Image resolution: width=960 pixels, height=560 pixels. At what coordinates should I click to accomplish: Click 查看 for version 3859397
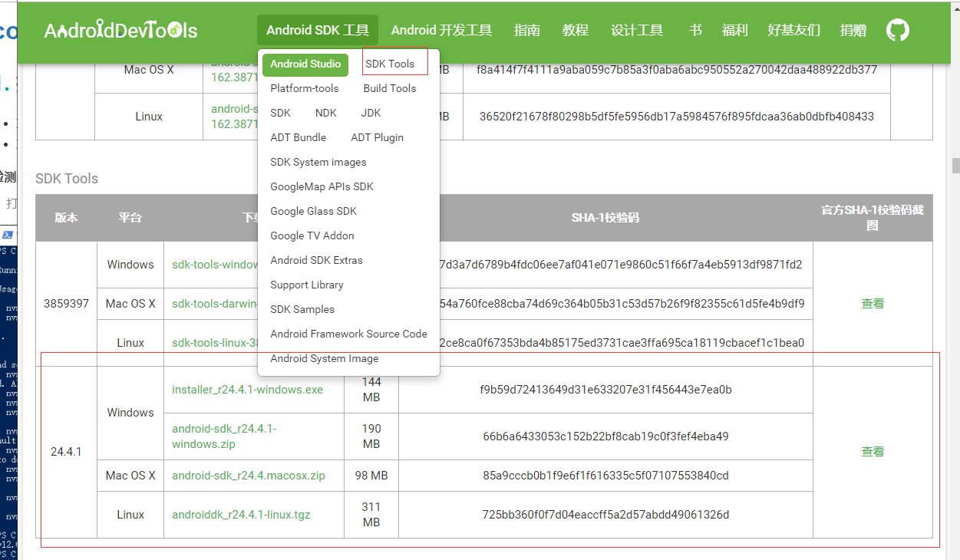coord(873,304)
